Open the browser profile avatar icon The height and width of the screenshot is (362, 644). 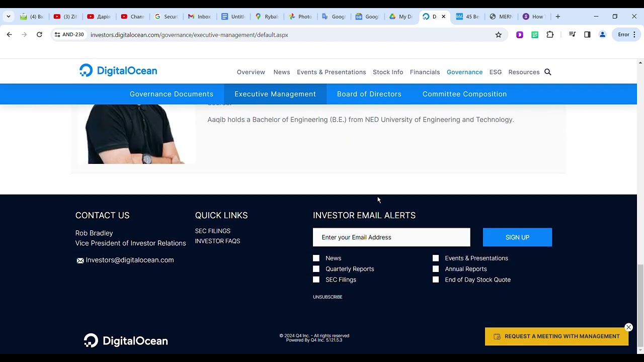click(x=602, y=35)
